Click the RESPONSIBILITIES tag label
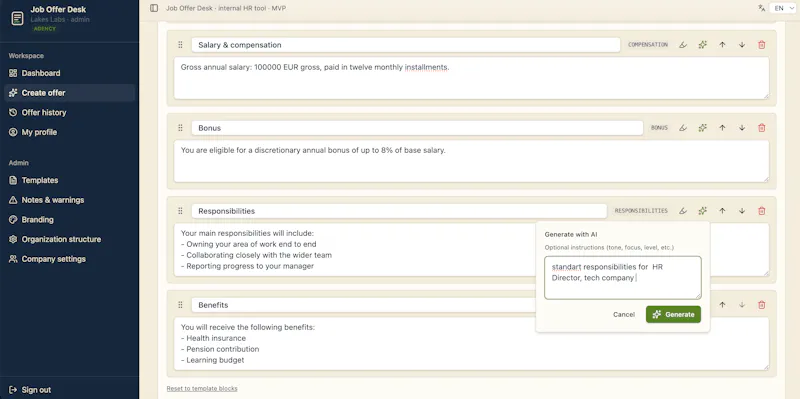The width and height of the screenshot is (800, 399). [641, 211]
